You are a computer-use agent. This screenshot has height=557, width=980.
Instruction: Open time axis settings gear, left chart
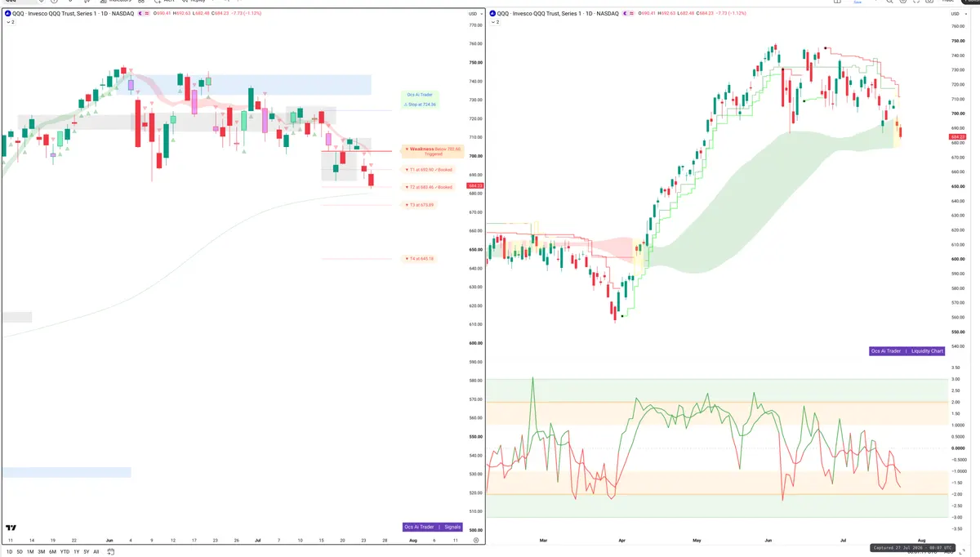click(x=475, y=541)
